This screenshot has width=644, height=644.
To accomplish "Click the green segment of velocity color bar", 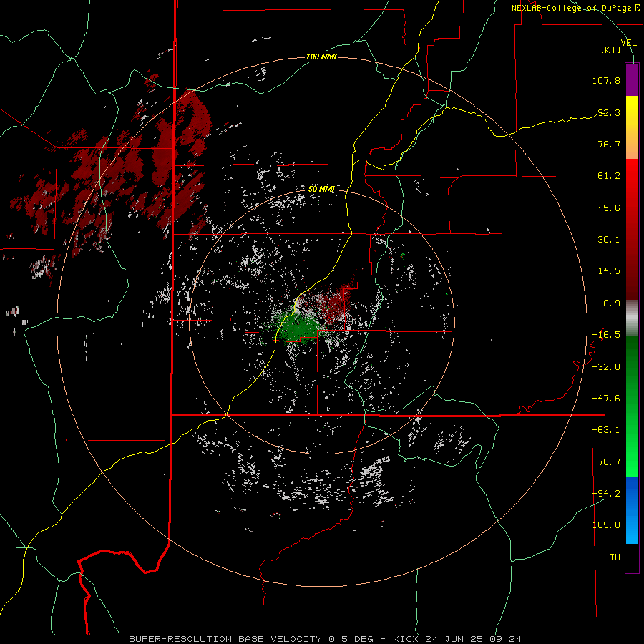I will (632, 406).
